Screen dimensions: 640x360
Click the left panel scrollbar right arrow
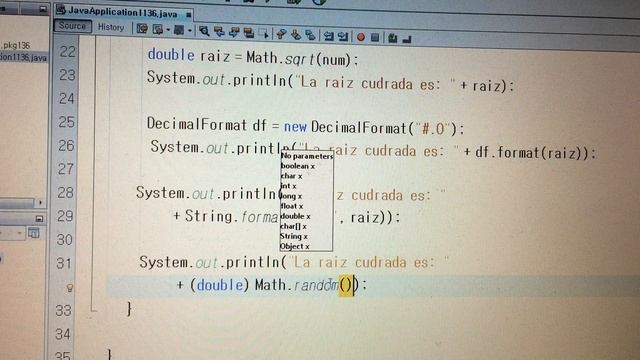click(x=40, y=202)
